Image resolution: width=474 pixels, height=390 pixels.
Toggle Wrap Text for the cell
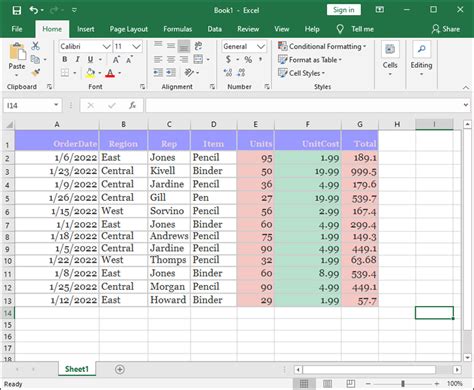pyautogui.click(x=198, y=46)
